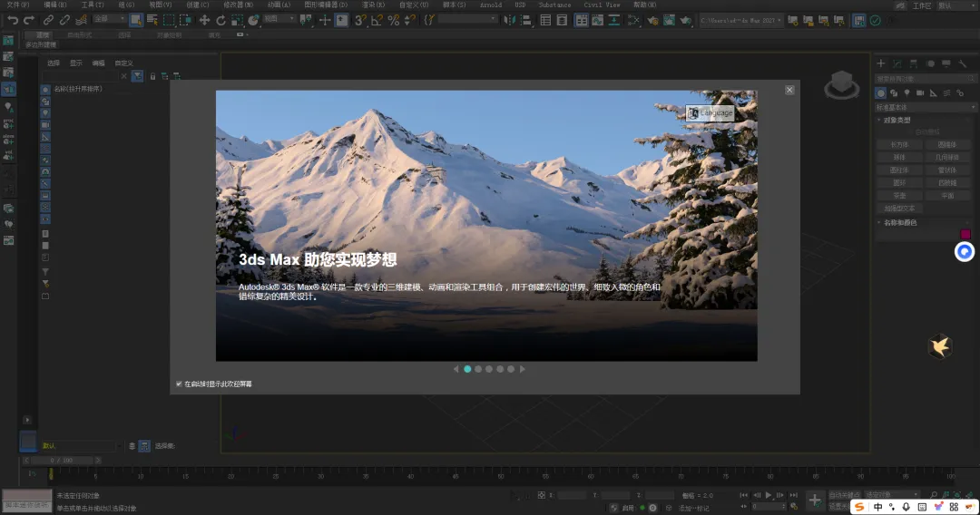
Task: Open the Modify tab in command panel
Action: click(897, 63)
